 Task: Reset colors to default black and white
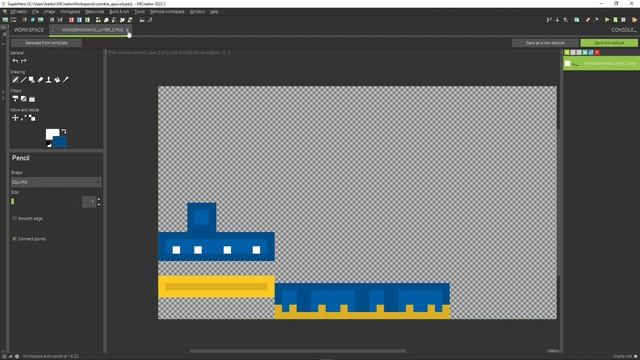point(49,144)
